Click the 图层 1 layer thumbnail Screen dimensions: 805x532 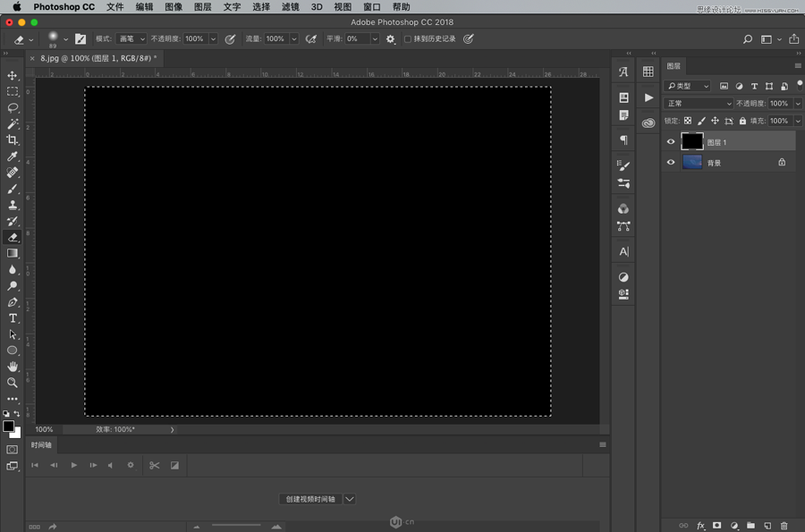[692, 141]
